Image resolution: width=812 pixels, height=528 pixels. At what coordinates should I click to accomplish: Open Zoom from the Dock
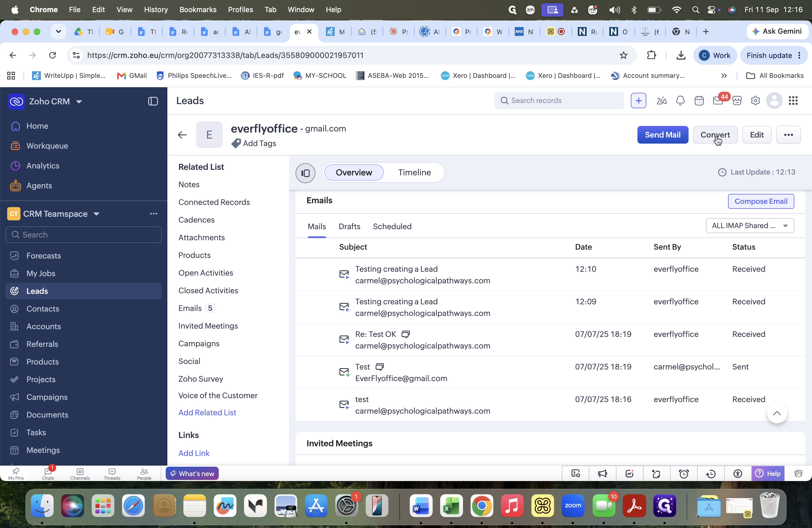(573, 505)
